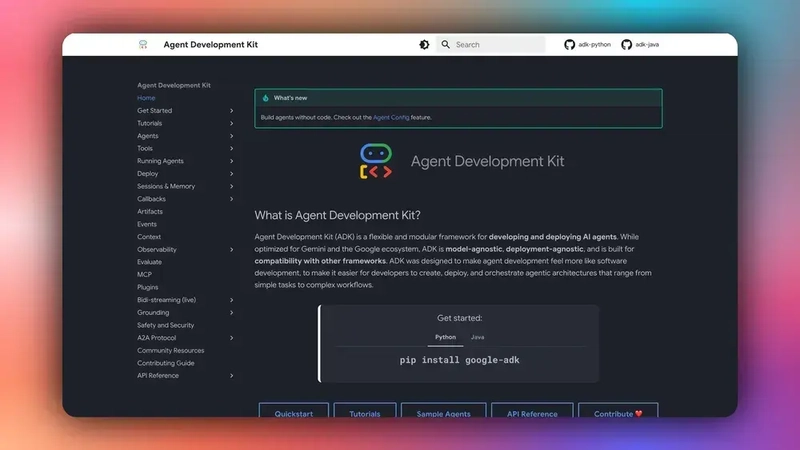Open Callbacks label in sidebar
The image size is (800, 450).
(151, 199)
